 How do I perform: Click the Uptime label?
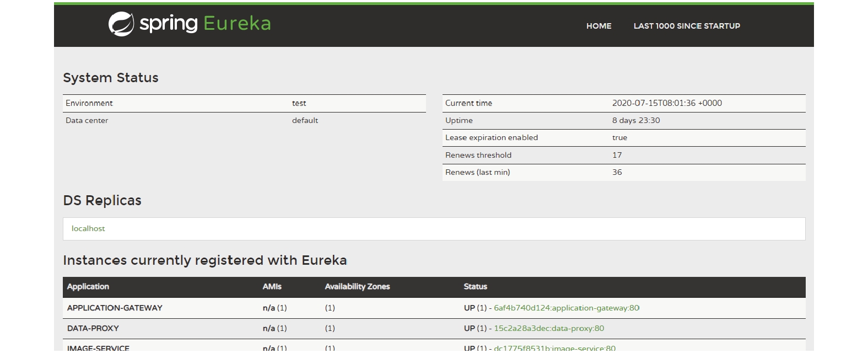click(x=459, y=120)
